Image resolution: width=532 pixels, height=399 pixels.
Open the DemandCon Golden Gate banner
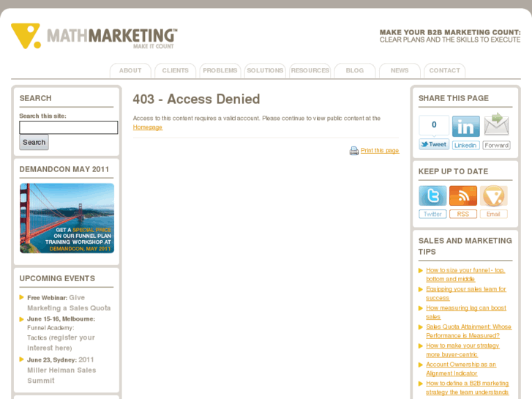tap(67, 218)
